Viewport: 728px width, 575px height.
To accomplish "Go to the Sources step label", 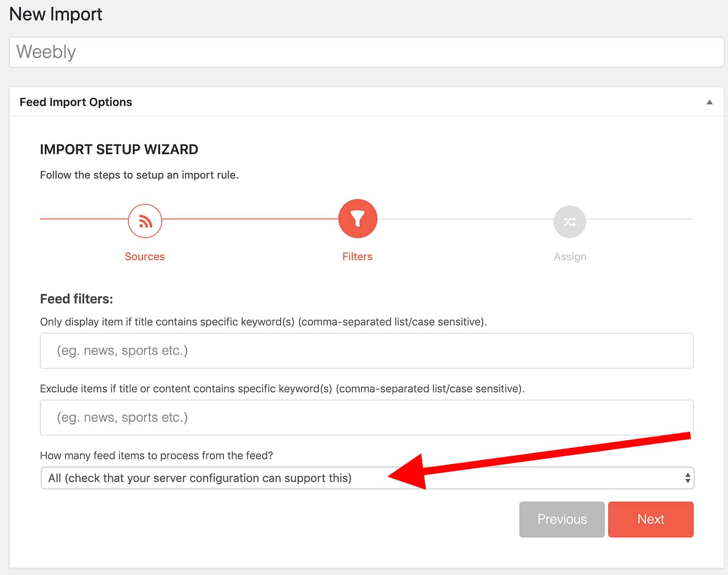I will point(145,257).
